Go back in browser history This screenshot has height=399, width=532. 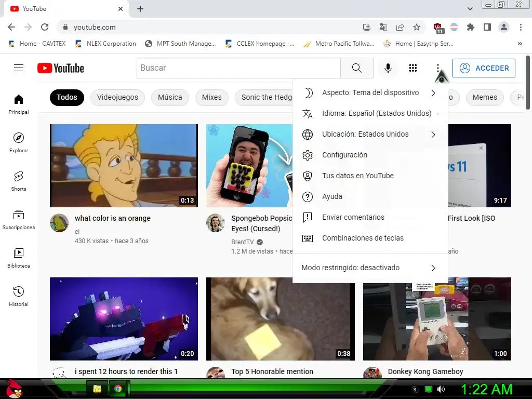(x=11, y=27)
